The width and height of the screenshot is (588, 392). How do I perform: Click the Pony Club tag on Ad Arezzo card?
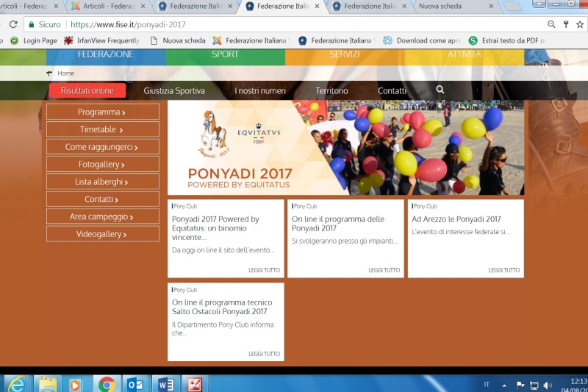[x=425, y=206]
